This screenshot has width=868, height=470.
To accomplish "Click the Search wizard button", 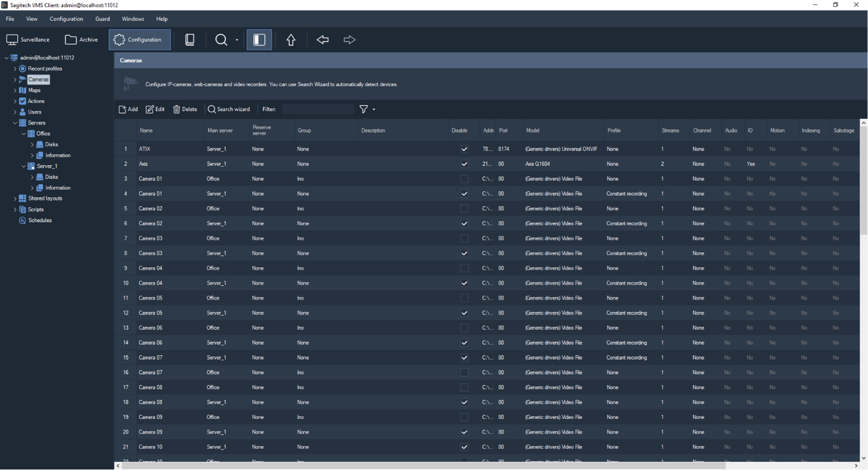I will (x=229, y=109).
